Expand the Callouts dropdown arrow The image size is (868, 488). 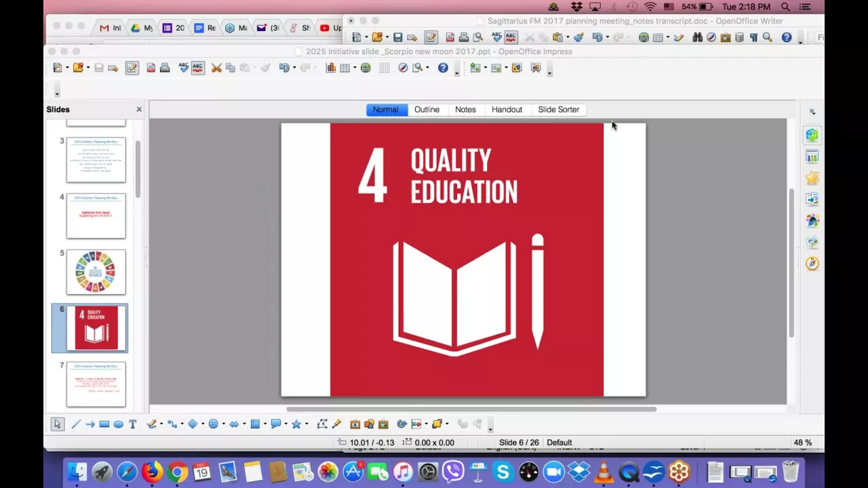pyautogui.click(x=285, y=424)
